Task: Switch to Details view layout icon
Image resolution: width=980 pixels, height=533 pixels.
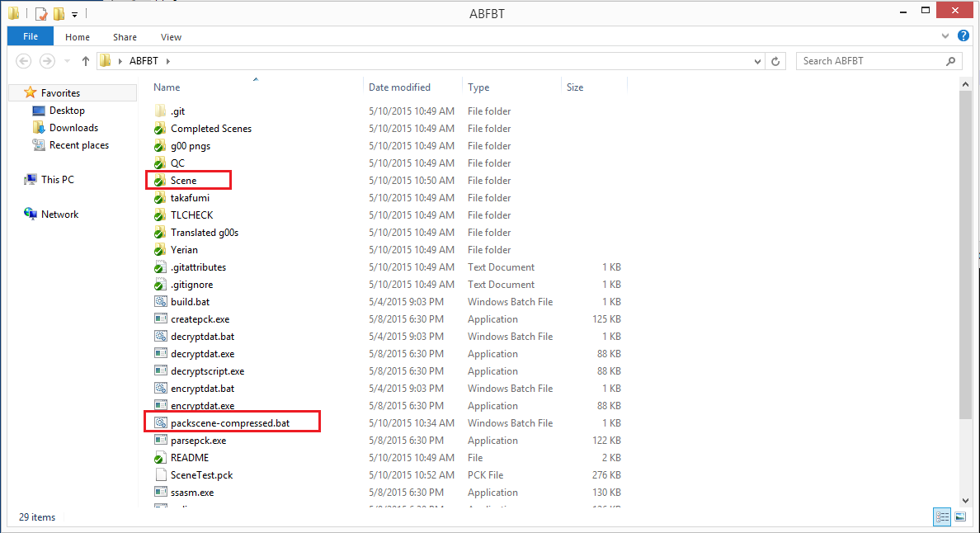Action: pos(942,517)
